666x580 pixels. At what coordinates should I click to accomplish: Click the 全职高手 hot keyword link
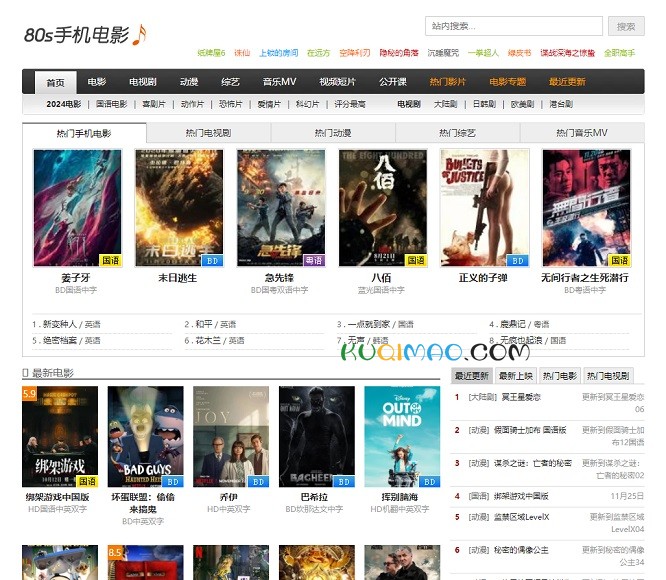619,53
